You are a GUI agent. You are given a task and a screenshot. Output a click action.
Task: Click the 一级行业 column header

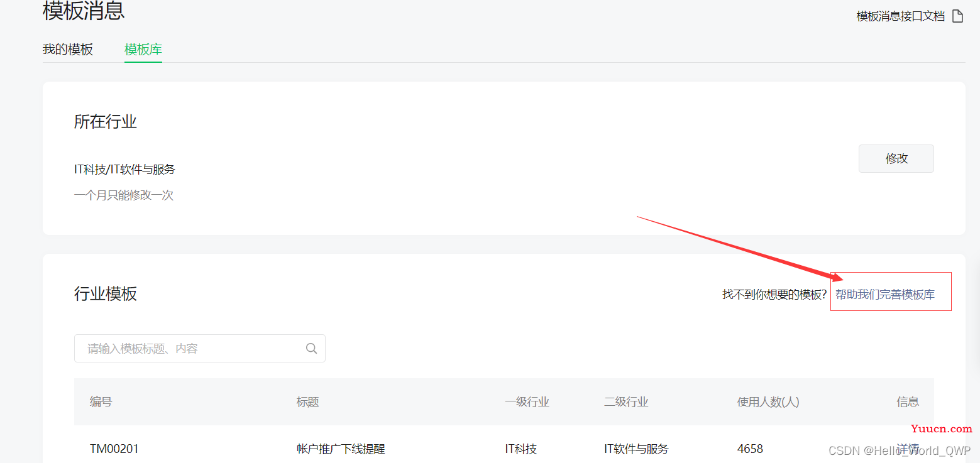(x=527, y=402)
